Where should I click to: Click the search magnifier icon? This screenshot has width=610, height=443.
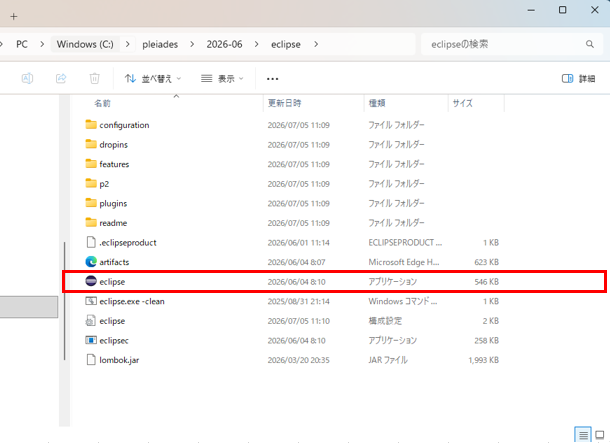coord(590,44)
